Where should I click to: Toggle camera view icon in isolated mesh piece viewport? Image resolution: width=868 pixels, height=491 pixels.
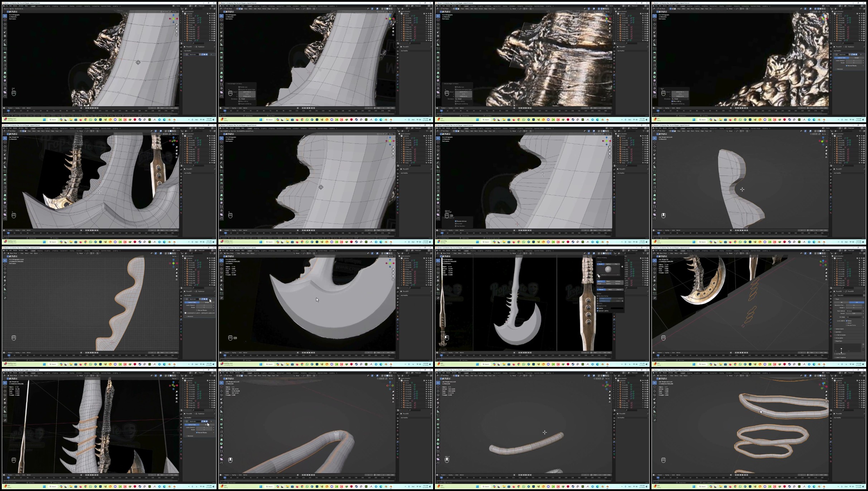(x=826, y=154)
